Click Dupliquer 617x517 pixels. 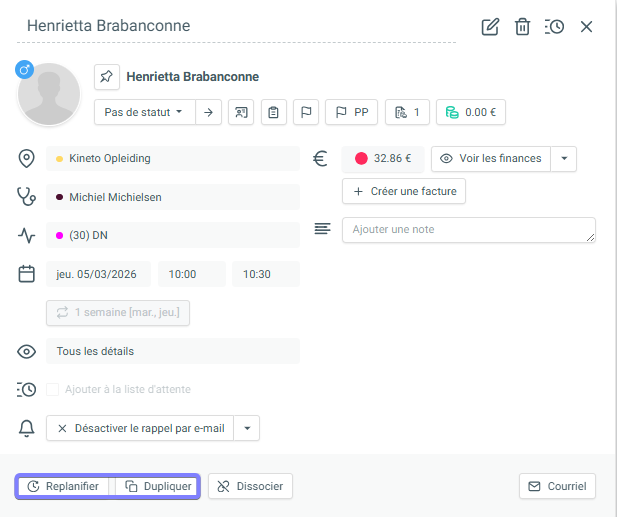tap(157, 487)
